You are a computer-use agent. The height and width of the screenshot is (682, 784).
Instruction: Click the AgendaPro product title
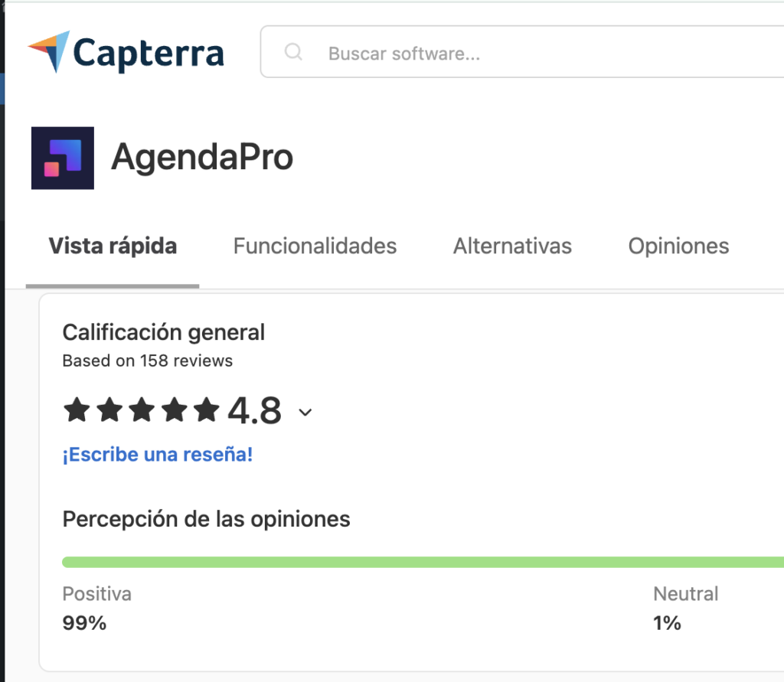click(202, 158)
